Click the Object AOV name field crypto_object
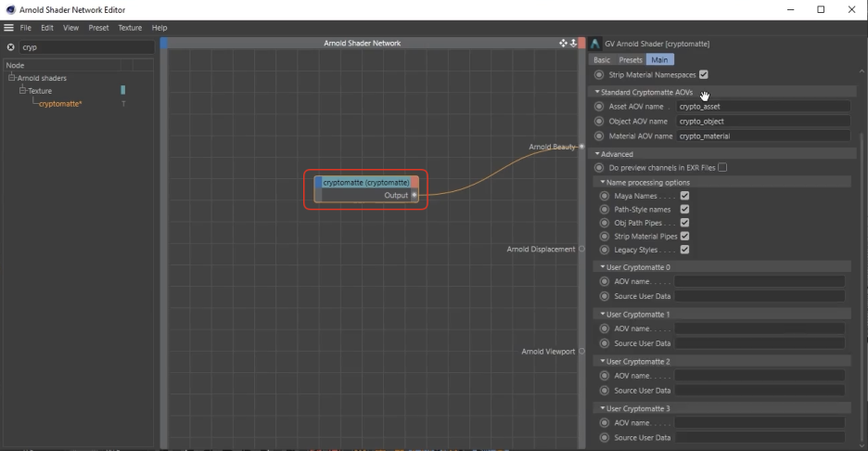The width and height of the screenshot is (868, 451). [762, 122]
